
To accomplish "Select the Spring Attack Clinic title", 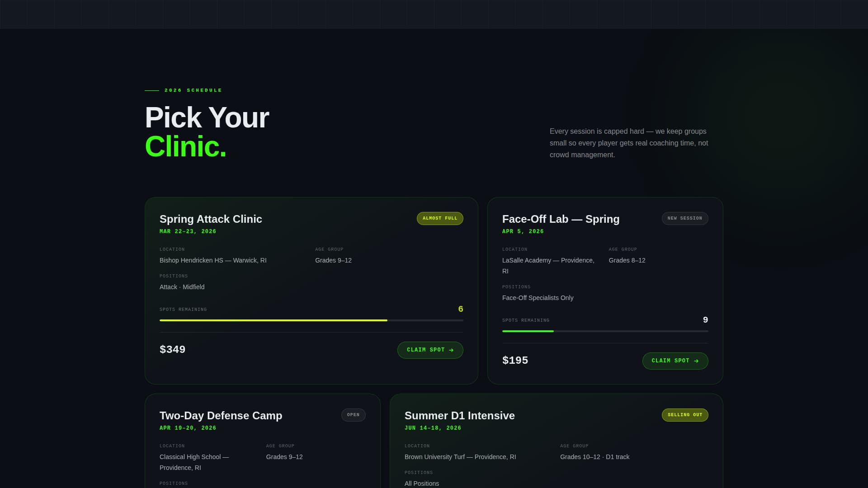I will pyautogui.click(x=211, y=219).
